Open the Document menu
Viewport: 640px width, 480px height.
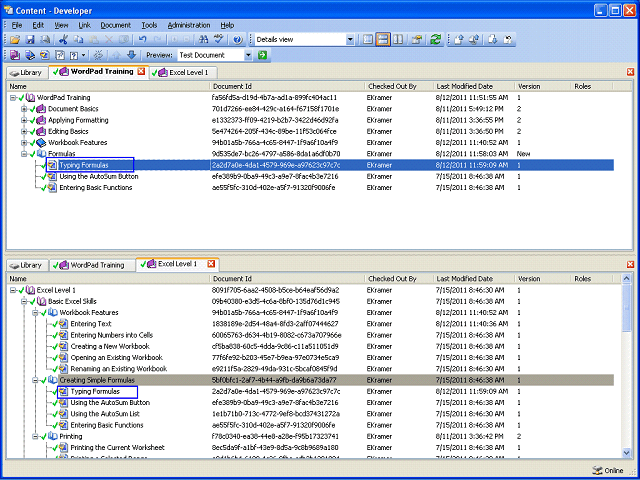(x=116, y=25)
